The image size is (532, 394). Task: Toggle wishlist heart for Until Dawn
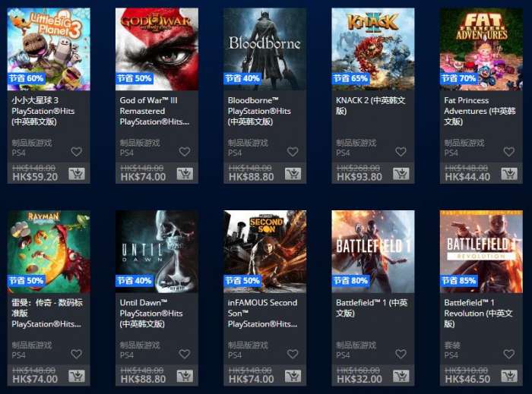[184, 354]
